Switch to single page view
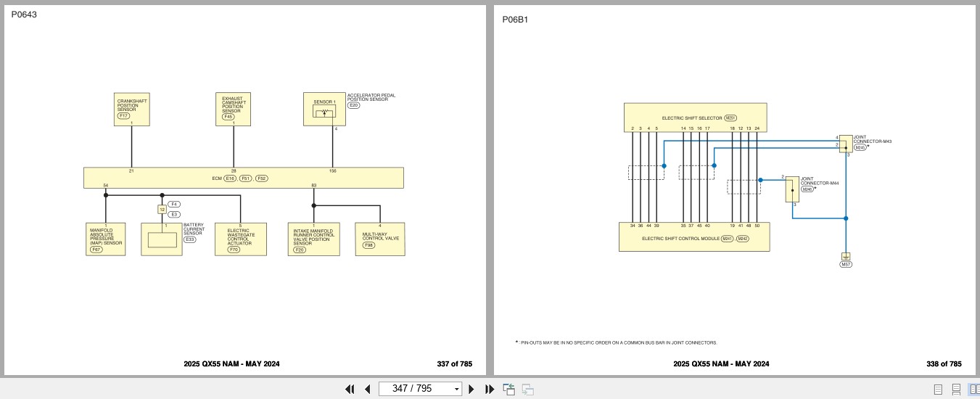 click(x=938, y=390)
